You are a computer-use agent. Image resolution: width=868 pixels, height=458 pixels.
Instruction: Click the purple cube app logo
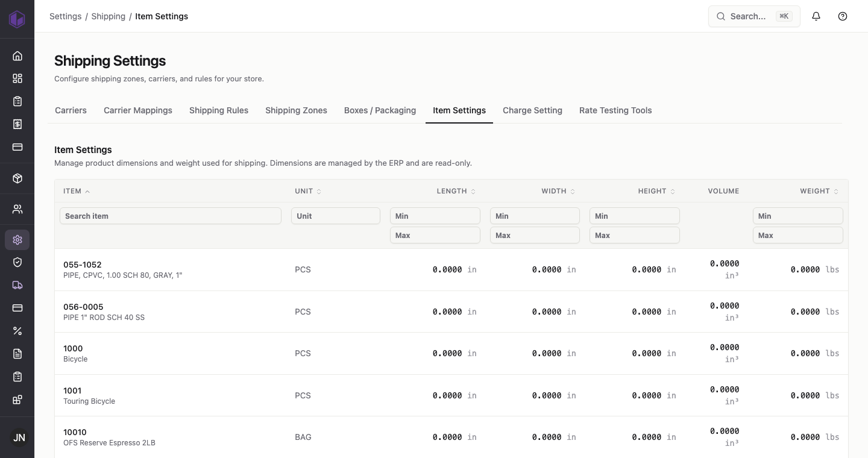pyautogui.click(x=17, y=19)
